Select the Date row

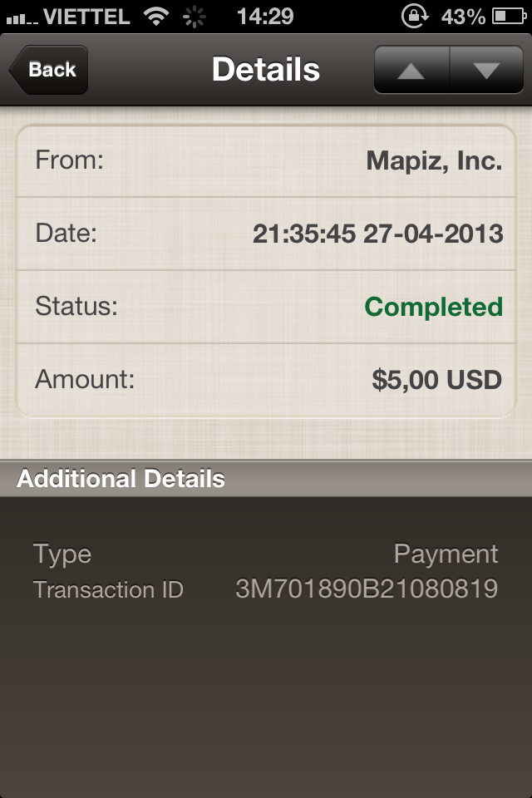[266, 234]
